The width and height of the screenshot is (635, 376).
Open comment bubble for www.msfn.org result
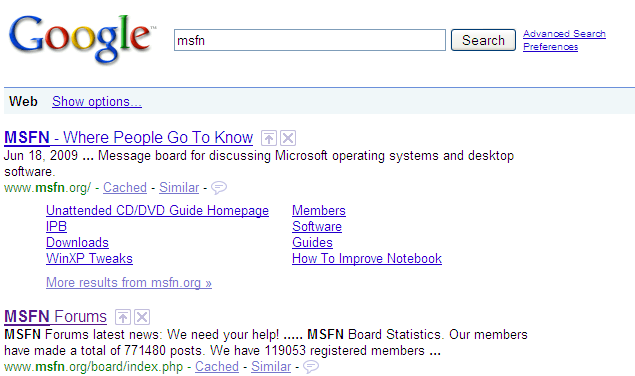219,188
